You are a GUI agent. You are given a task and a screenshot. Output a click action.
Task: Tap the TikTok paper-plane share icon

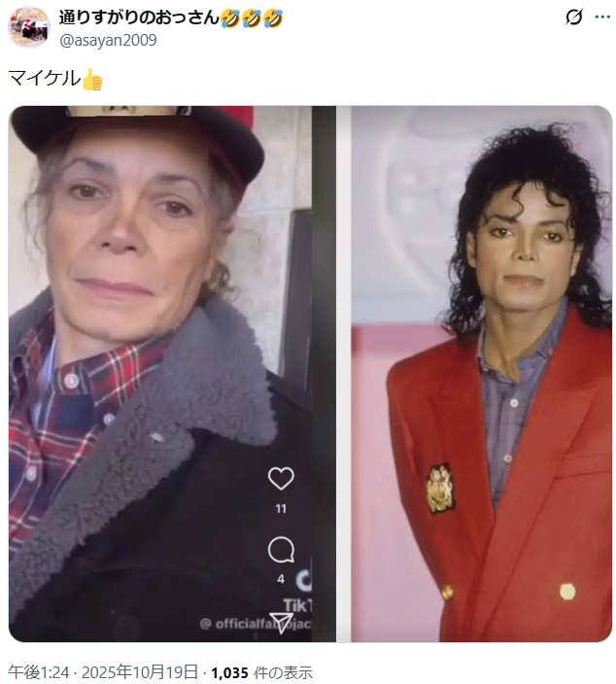[281, 622]
